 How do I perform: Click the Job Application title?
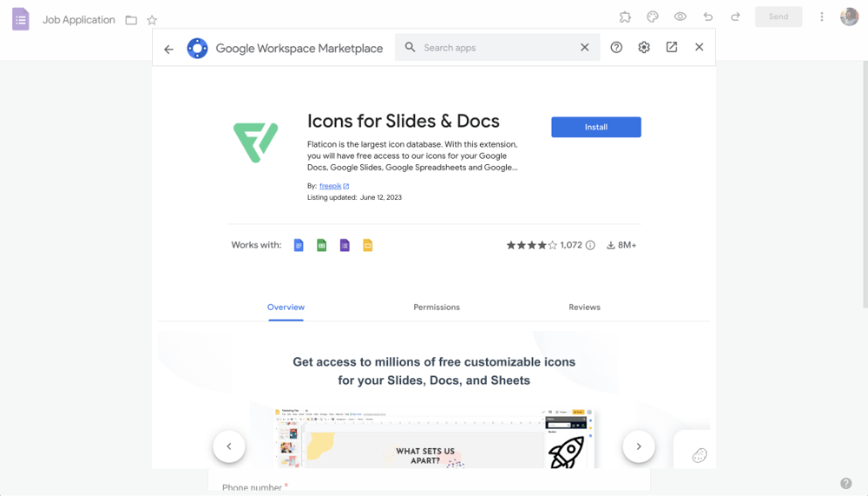click(x=79, y=20)
